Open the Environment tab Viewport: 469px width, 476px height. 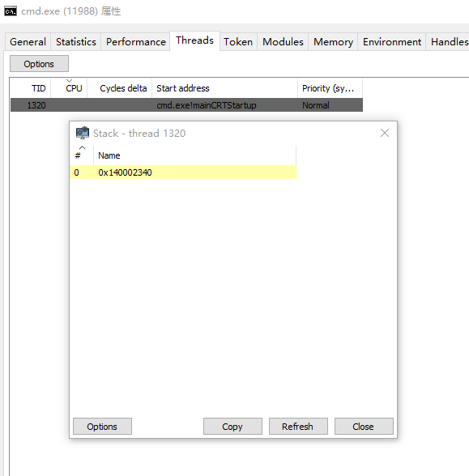[x=392, y=41]
